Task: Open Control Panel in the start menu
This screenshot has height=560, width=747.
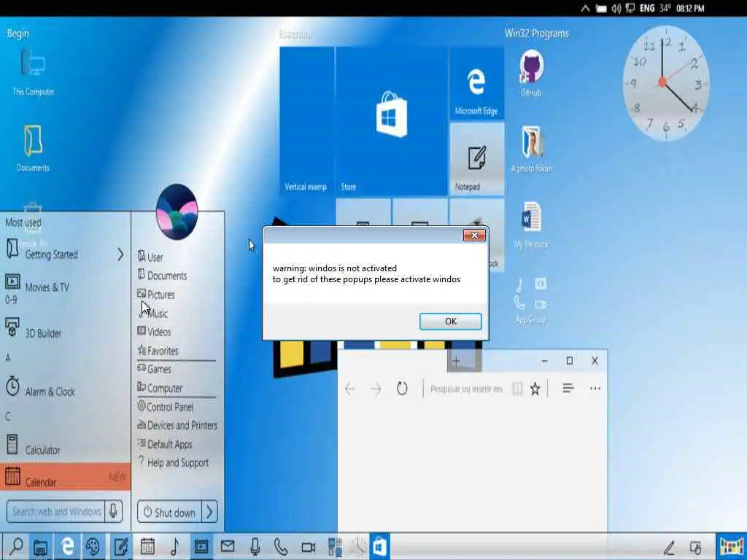Action: [166, 407]
